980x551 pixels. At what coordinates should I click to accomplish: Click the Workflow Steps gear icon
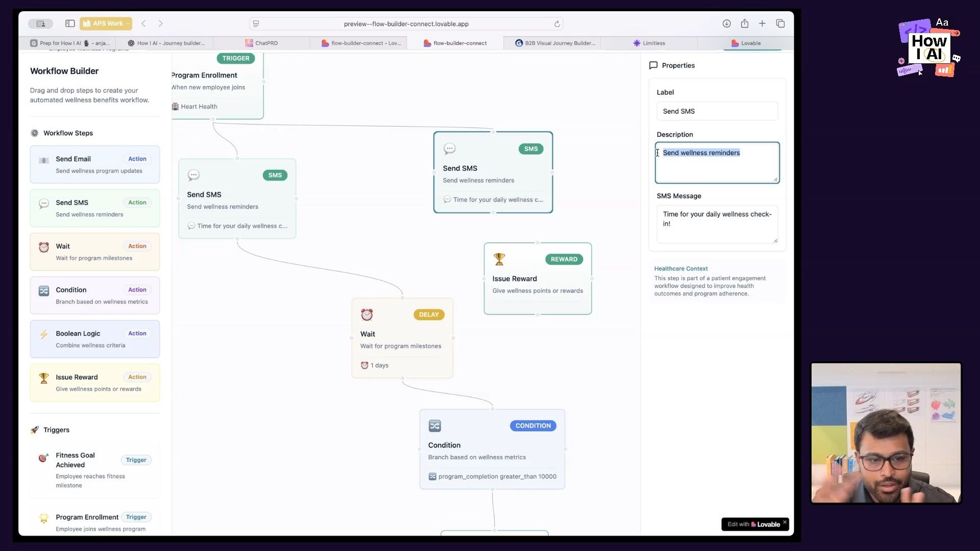pyautogui.click(x=34, y=133)
